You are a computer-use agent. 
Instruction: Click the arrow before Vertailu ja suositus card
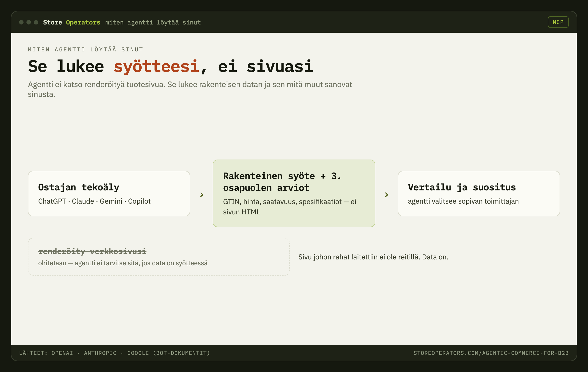[386, 195]
